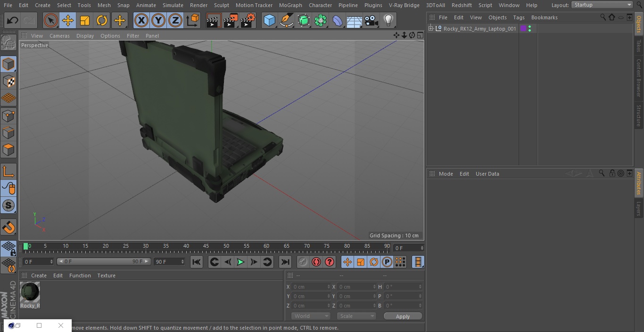Click Record Active Objects keyframe button
The image size is (644, 332).
pos(303,262)
